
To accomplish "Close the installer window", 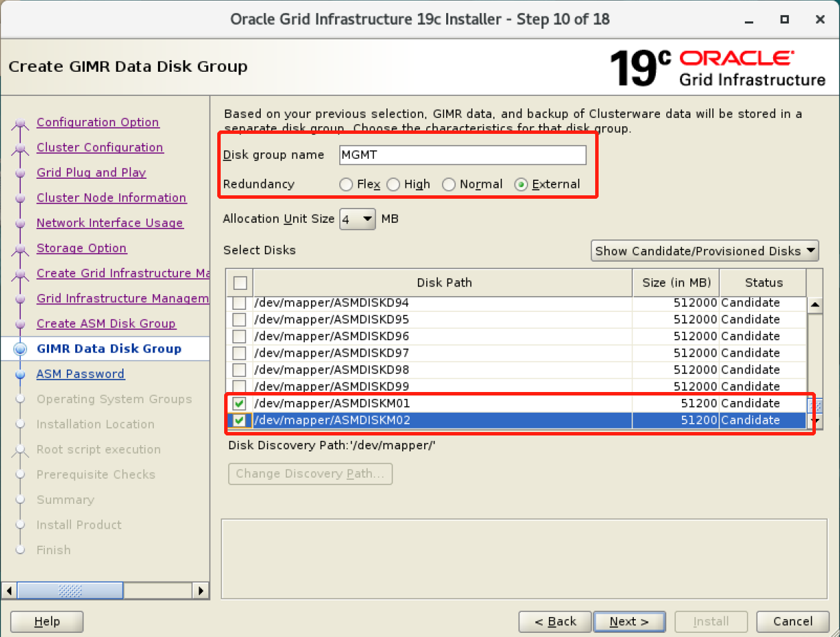I will pos(820,19).
